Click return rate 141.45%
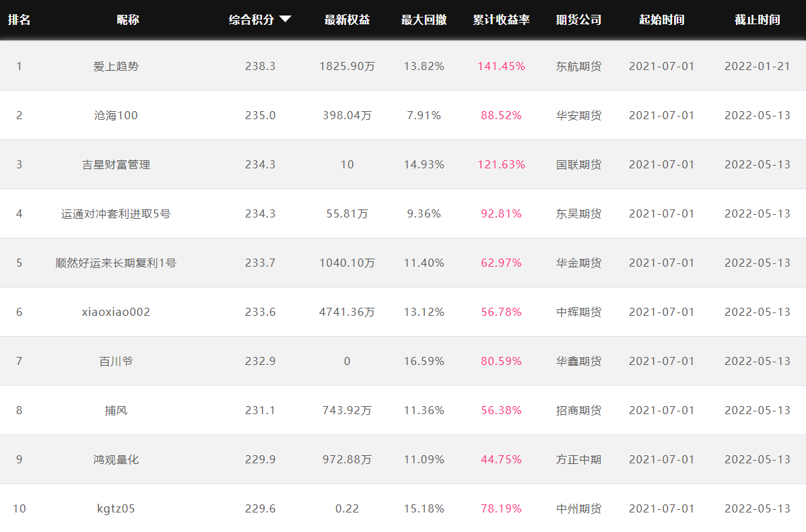806x532 pixels. coord(501,66)
